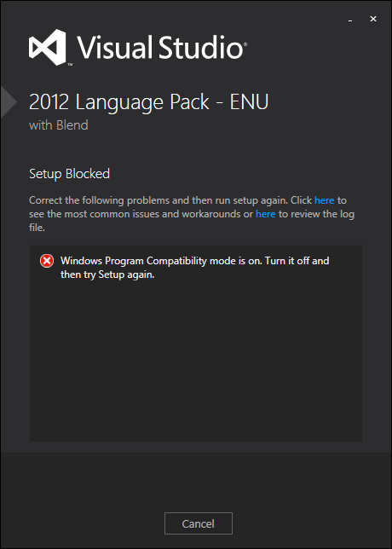Click the 'Visual Studio' title text
Screen dimensions: 392x549
[160, 47]
